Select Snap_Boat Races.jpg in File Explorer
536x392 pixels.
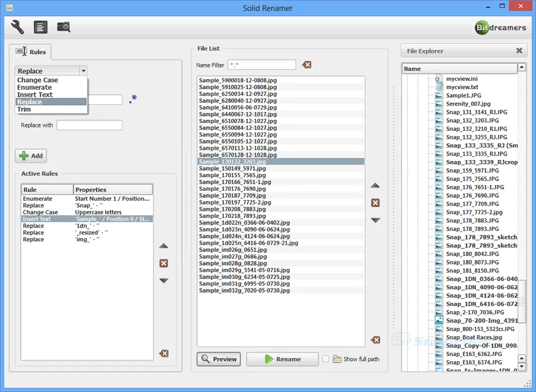click(474, 337)
